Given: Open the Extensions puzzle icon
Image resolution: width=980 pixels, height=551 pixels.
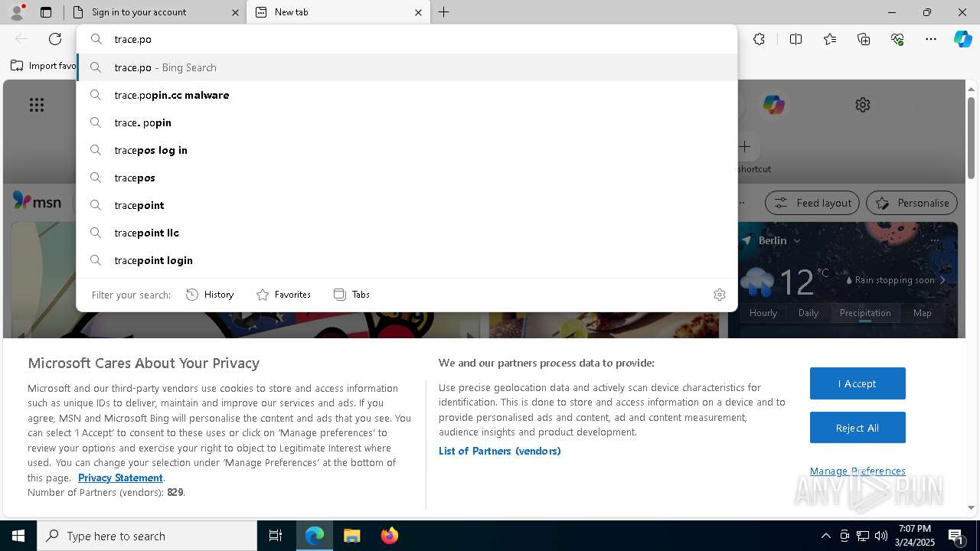Looking at the screenshot, I should 759,39.
